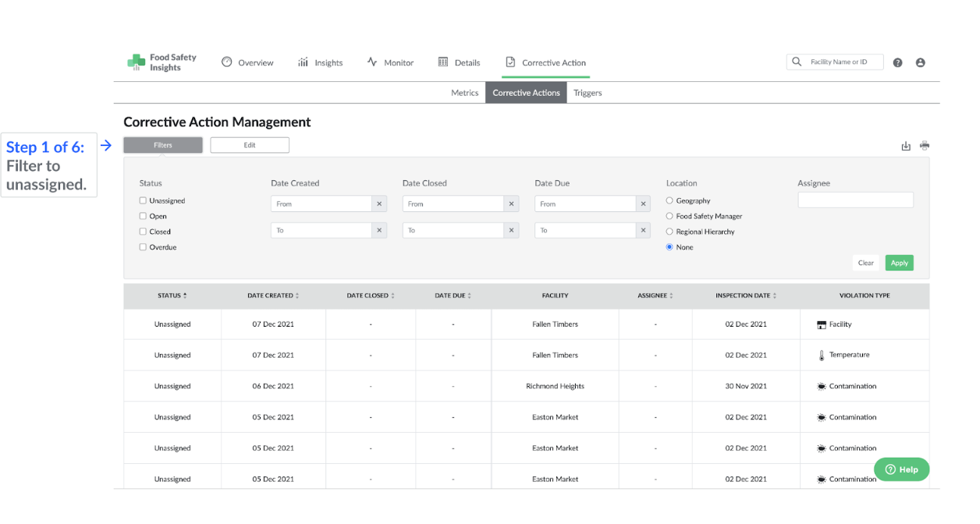Clear the Date Due To field
This screenshot has width=980, height=524.
pos(644,231)
